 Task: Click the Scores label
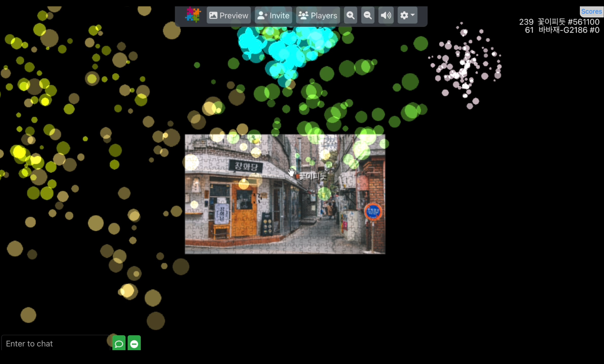coord(591,12)
